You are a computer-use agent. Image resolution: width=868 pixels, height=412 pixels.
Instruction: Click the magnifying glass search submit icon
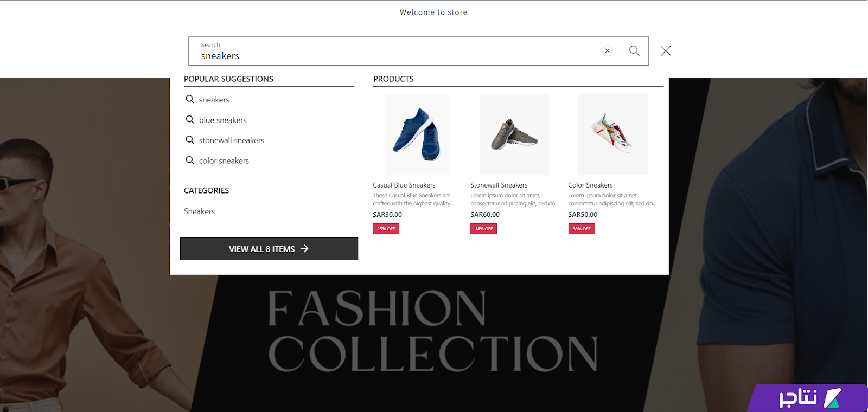pyautogui.click(x=634, y=51)
